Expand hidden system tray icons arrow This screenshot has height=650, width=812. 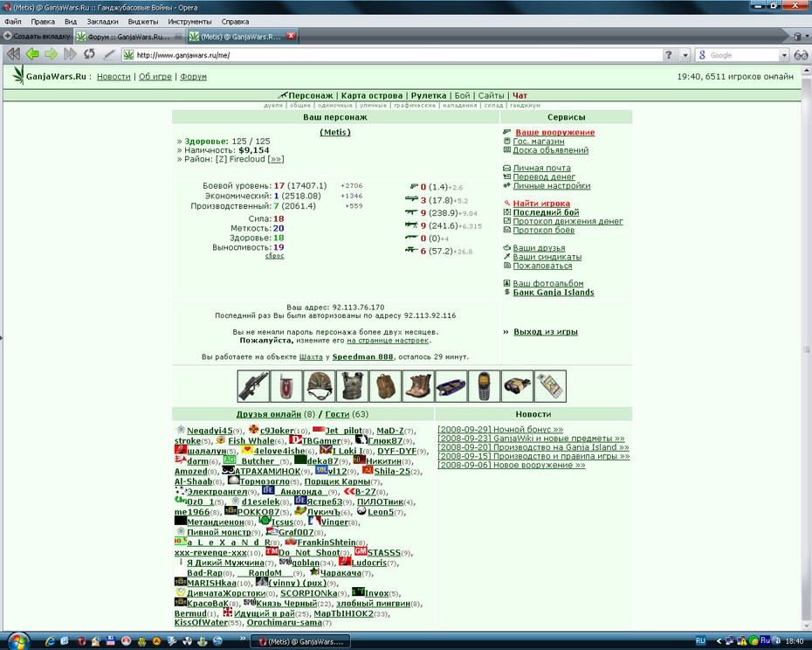point(719,641)
